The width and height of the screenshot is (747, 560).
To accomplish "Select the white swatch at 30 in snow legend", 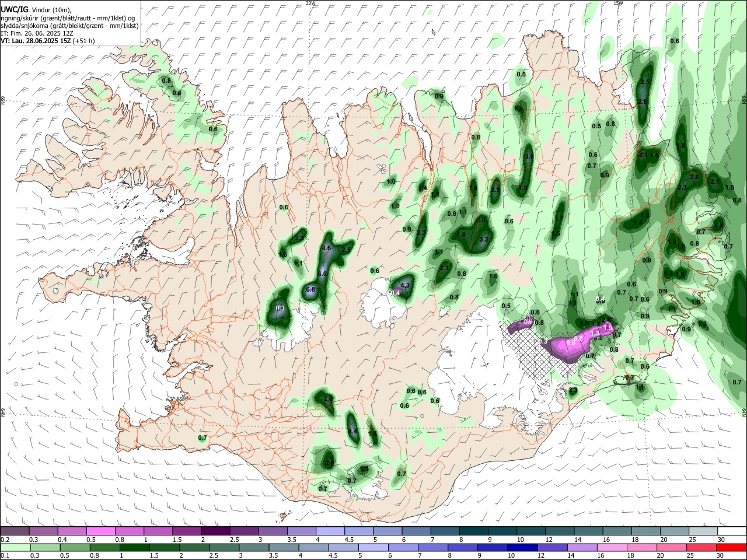I will 732,531.
